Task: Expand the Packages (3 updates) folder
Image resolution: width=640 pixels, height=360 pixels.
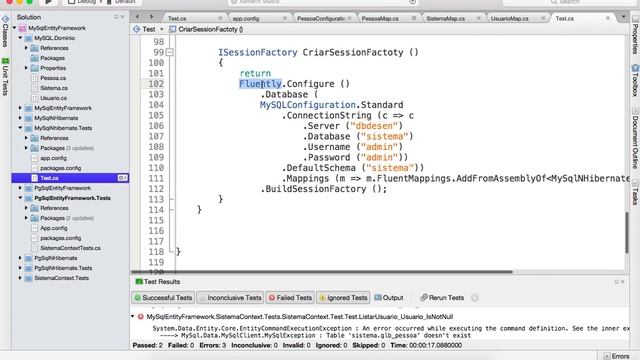Action: coord(26,148)
